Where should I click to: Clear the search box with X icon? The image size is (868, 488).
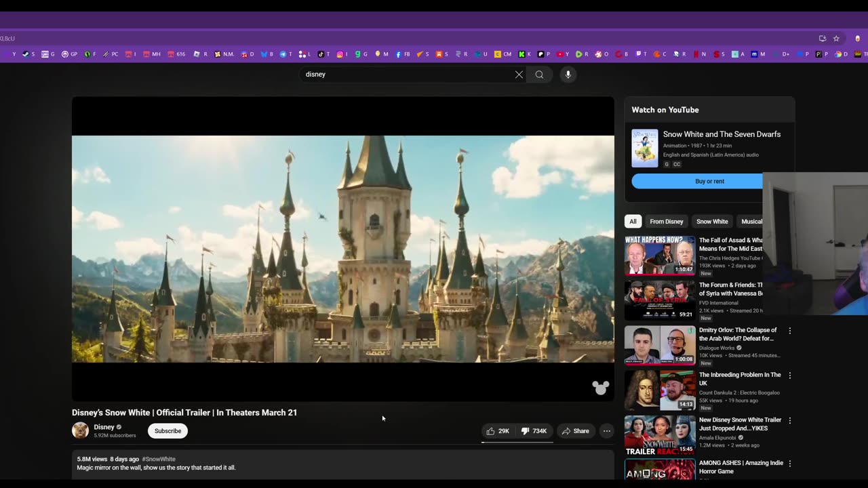pos(519,75)
